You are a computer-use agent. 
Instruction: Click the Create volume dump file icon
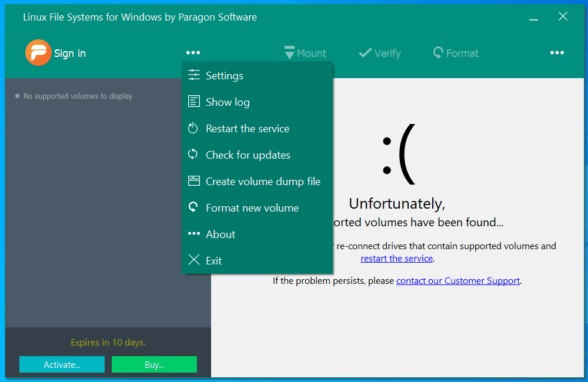[x=194, y=180]
